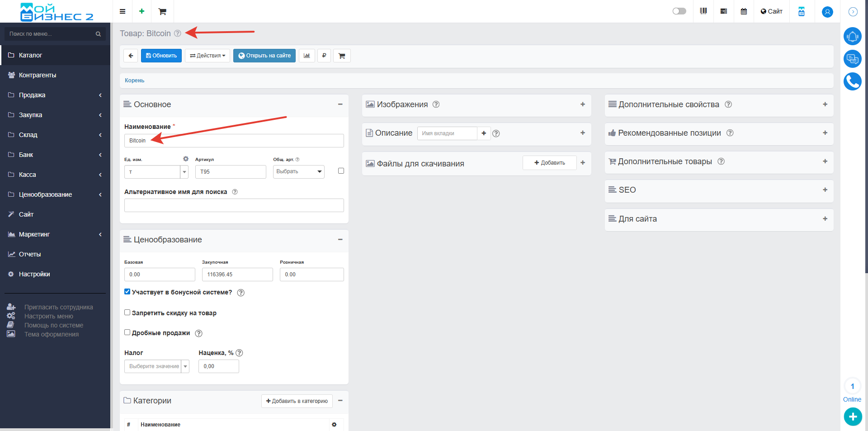Open the hamburger menu icon

[x=123, y=11]
